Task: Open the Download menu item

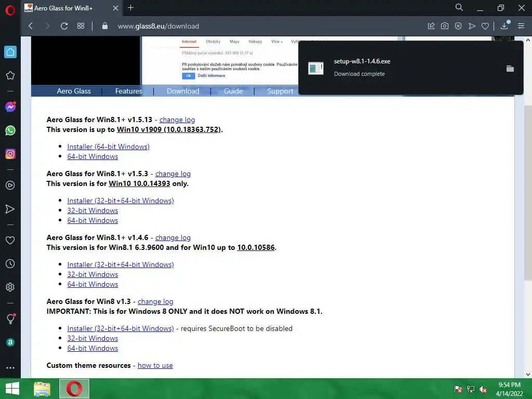Action: pyautogui.click(x=183, y=91)
